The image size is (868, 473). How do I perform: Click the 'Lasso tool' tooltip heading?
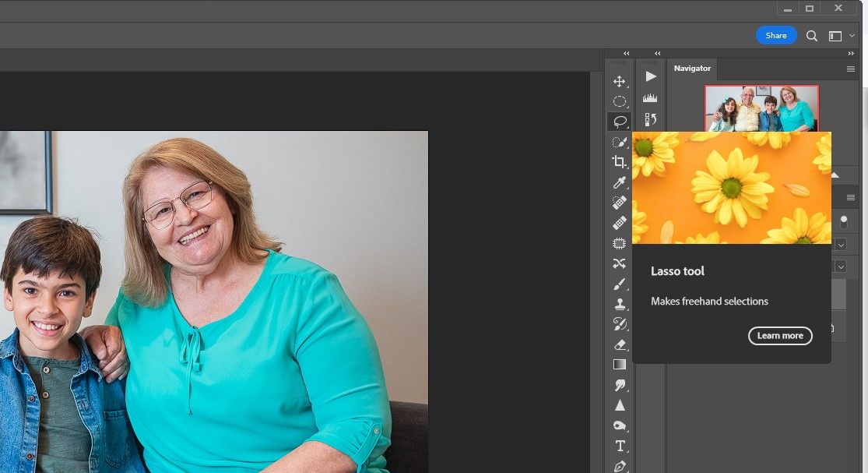point(677,271)
